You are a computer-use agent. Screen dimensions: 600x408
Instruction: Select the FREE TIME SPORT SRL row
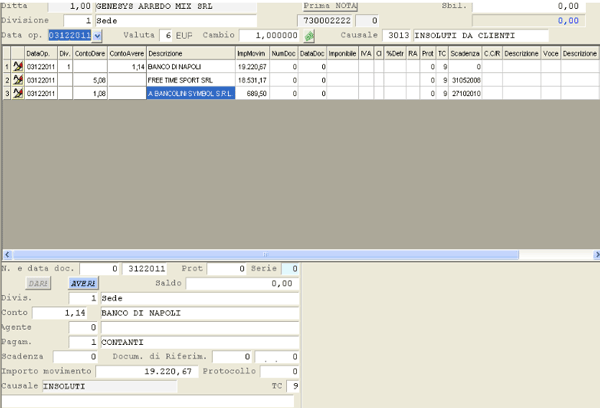click(x=190, y=79)
